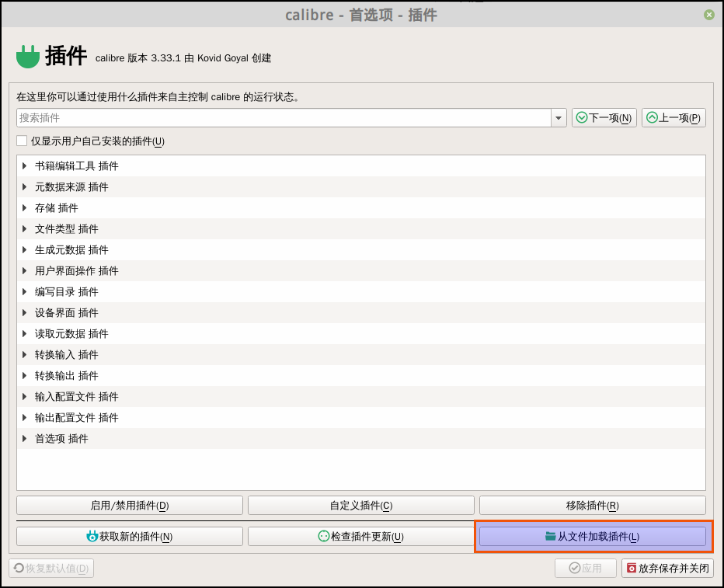Focus the 搜索插件 search field
This screenshot has height=588, width=724.
284,118
